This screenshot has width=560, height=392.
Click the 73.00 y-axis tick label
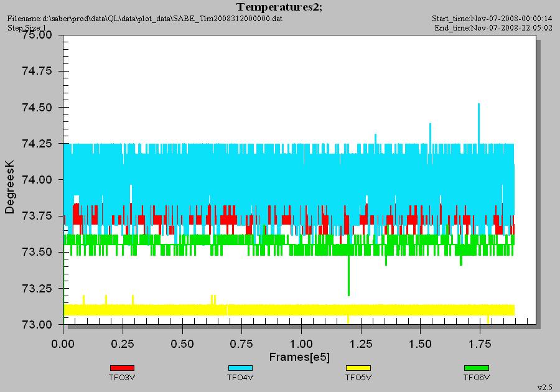[x=37, y=325]
